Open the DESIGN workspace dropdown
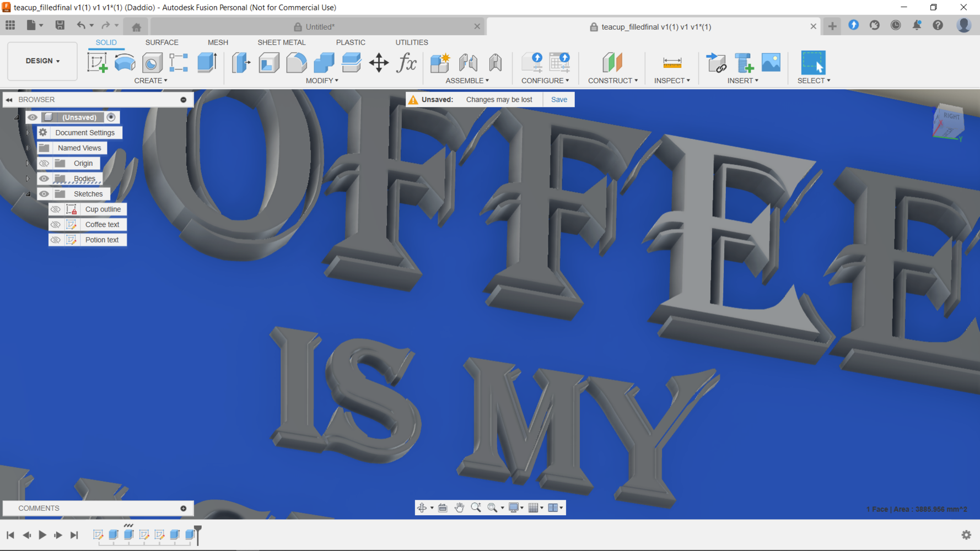This screenshot has width=980, height=551. (42, 61)
